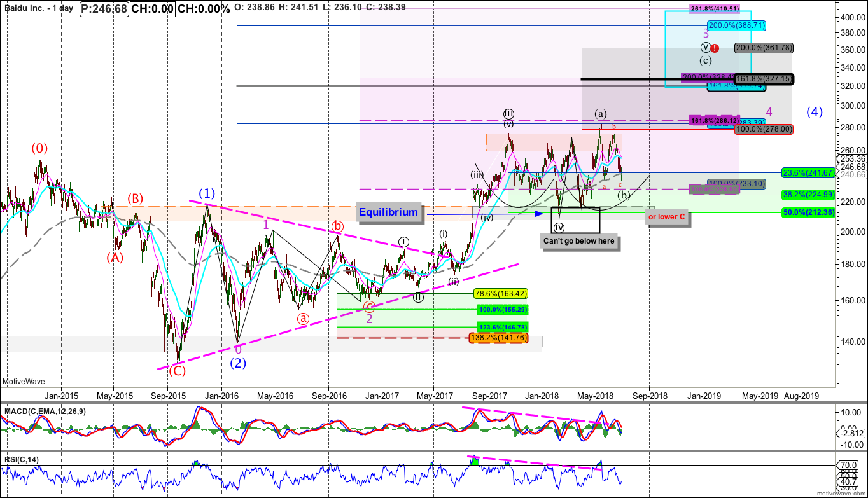868x498 pixels.
Task: Click the Sep-2017 date on time axis
Action: pyautogui.click(x=488, y=395)
